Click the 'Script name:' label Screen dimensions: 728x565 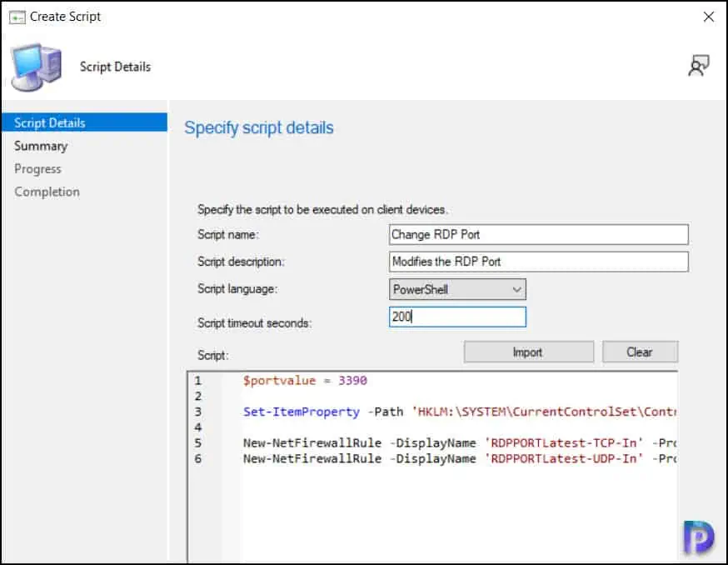pyautogui.click(x=228, y=235)
